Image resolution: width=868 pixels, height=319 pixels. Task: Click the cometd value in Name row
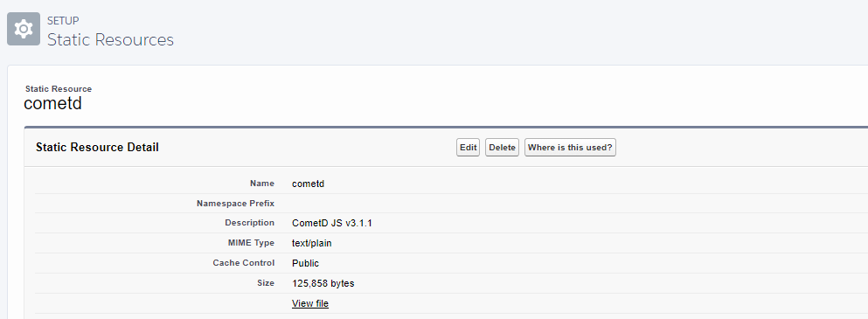coord(308,184)
